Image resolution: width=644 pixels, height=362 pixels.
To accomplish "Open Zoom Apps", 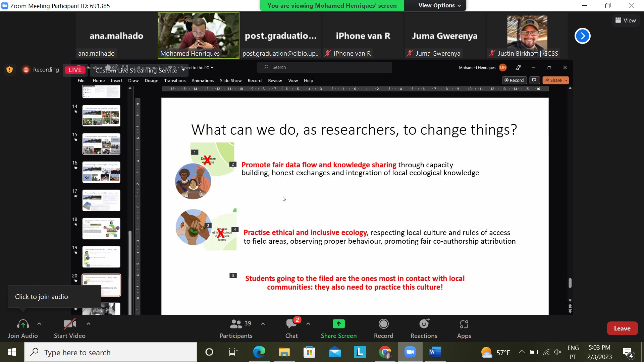I will click(464, 328).
